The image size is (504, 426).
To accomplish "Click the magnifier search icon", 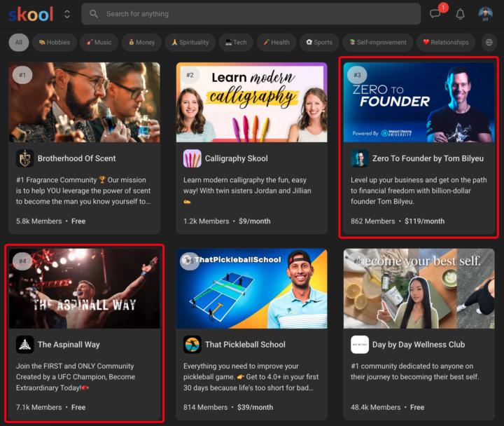I will coord(94,14).
